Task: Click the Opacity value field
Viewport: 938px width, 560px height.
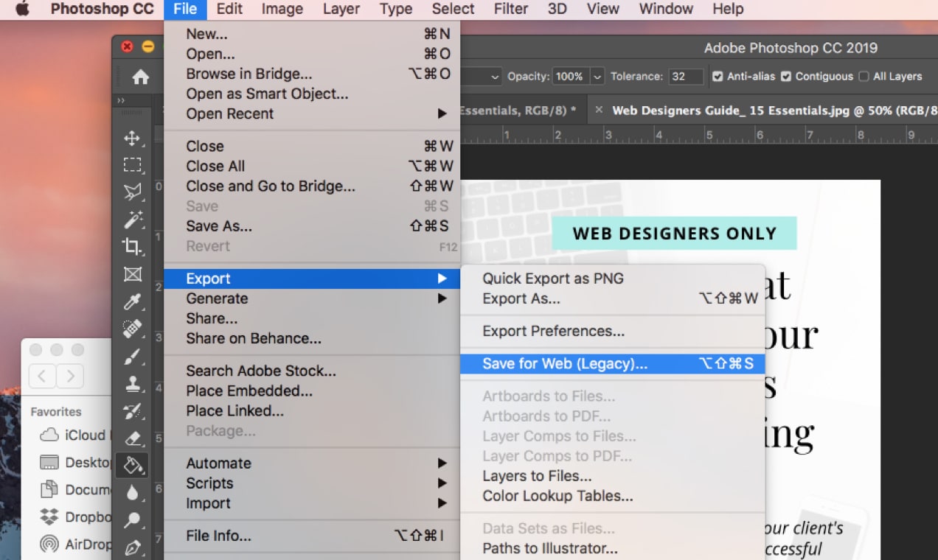Action: [x=570, y=77]
